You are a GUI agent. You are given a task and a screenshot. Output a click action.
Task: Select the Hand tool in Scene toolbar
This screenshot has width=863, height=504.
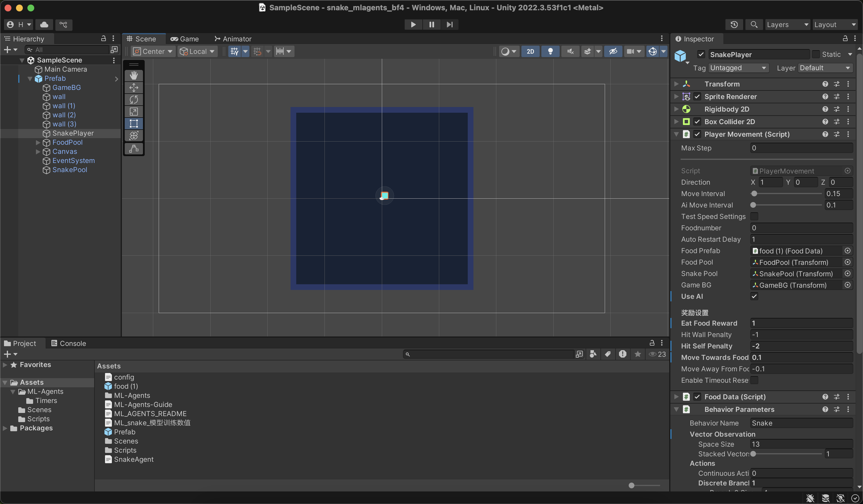[x=134, y=75]
